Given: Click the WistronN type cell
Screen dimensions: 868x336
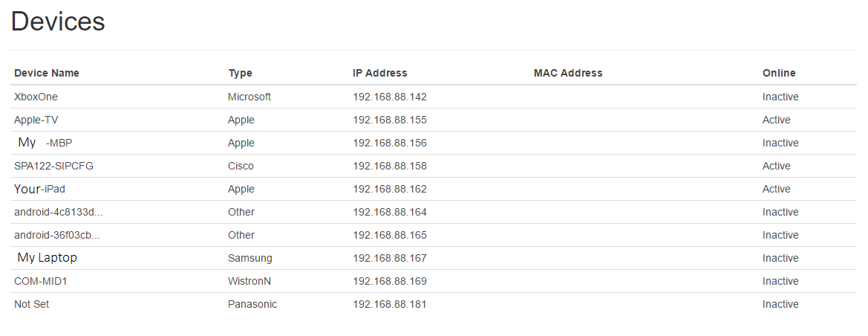Looking at the screenshot, I should click(249, 281).
